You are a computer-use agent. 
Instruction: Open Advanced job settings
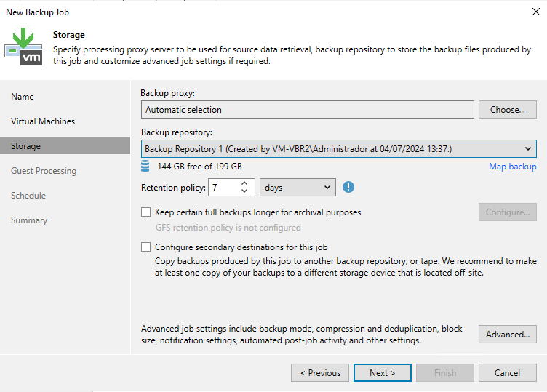[507, 334]
